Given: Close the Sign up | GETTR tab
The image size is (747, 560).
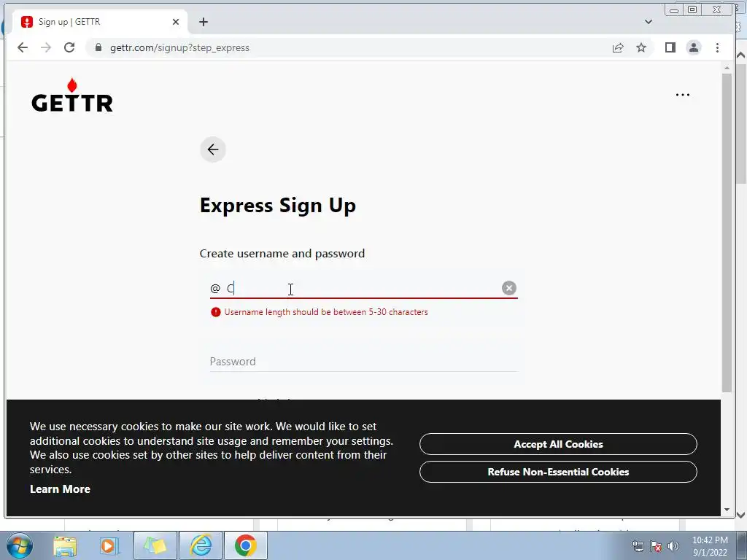Looking at the screenshot, I should pyautogui.click(x=175, y=22).
